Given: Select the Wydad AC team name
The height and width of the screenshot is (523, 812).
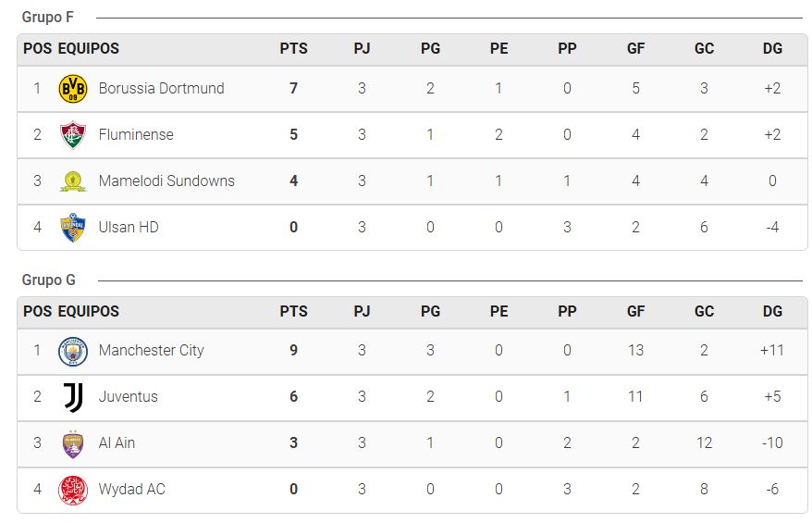Looking at the screenshot, I should click(132, 490).
